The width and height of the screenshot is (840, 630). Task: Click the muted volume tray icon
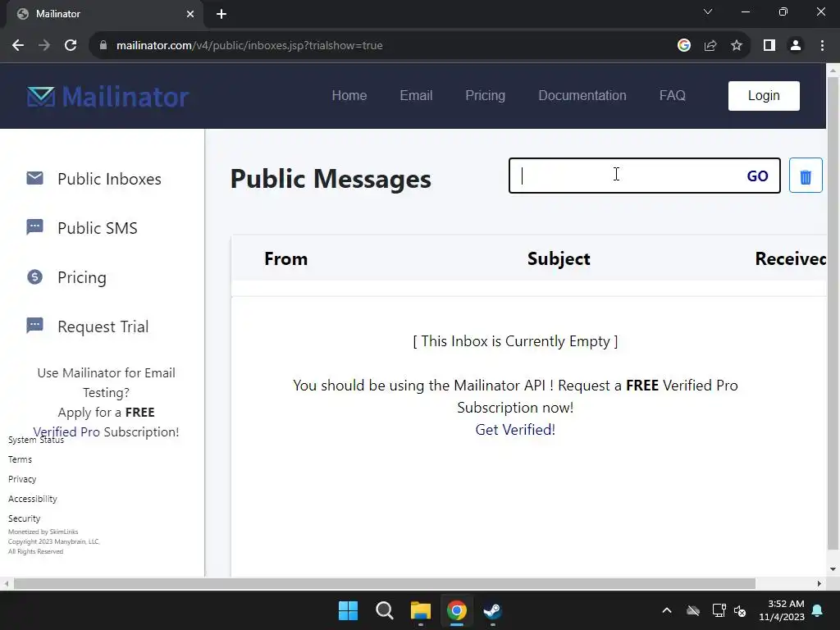coord(741,610)
